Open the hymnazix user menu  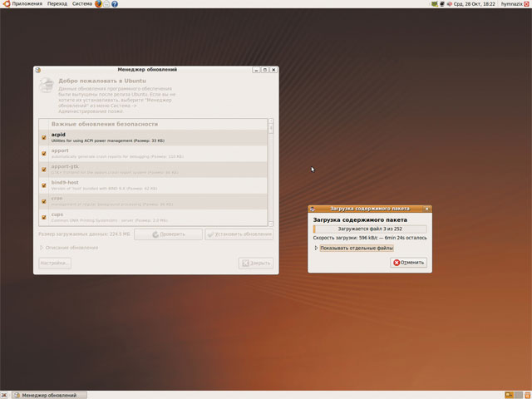tap(512, 4)
